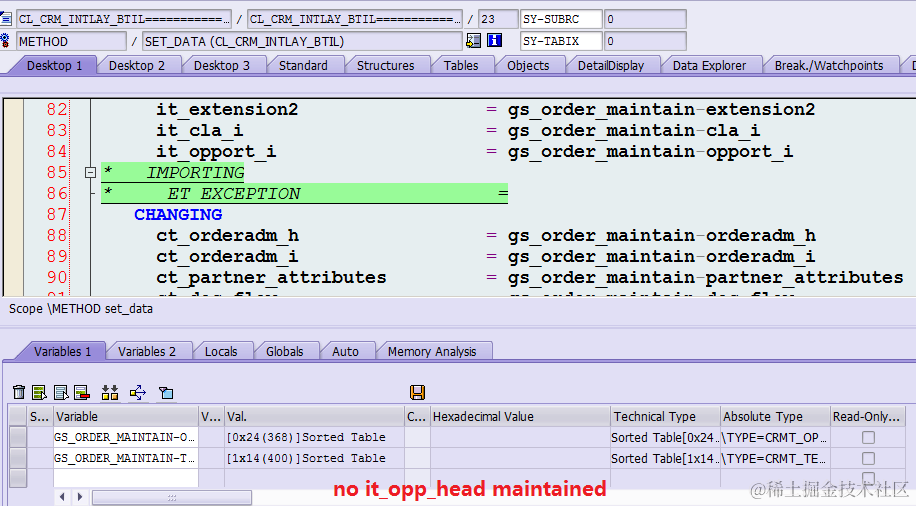The width and height of the screenshot is (916, 506).
Task: Click the Val. column header
Action: click(314, 416)
